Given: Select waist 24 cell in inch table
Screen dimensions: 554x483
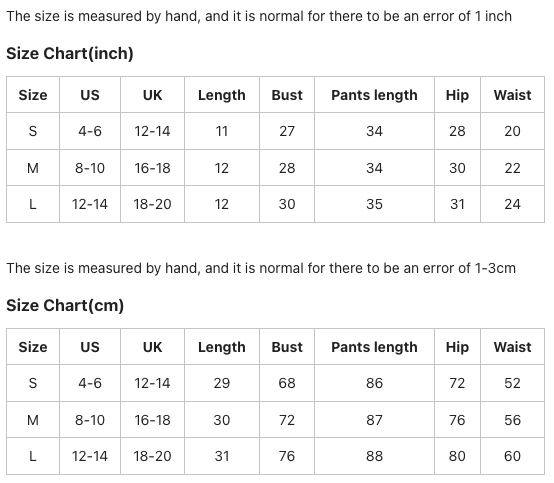Looking at the screenshot, I should pyautogui.click(x=512, y=204).
